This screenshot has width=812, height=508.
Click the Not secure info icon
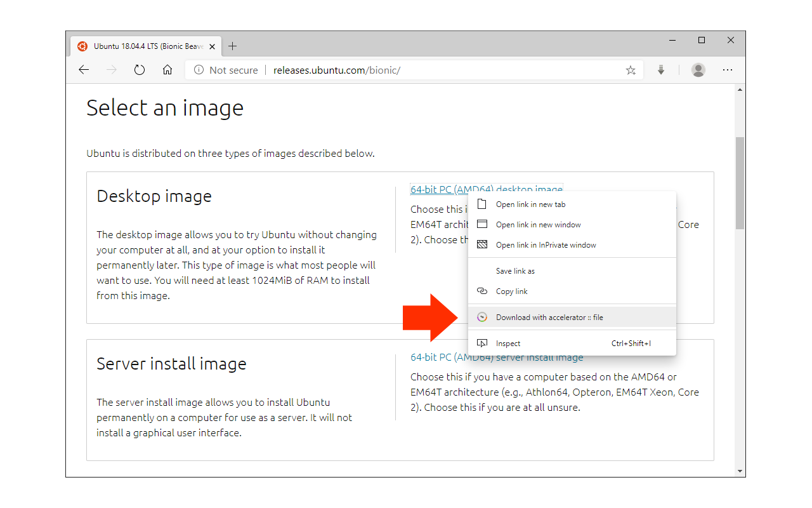[199, 70]
